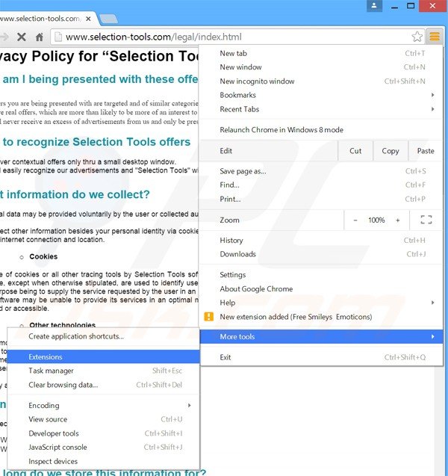Click the Paste button in Edit row

coord(426,150)
